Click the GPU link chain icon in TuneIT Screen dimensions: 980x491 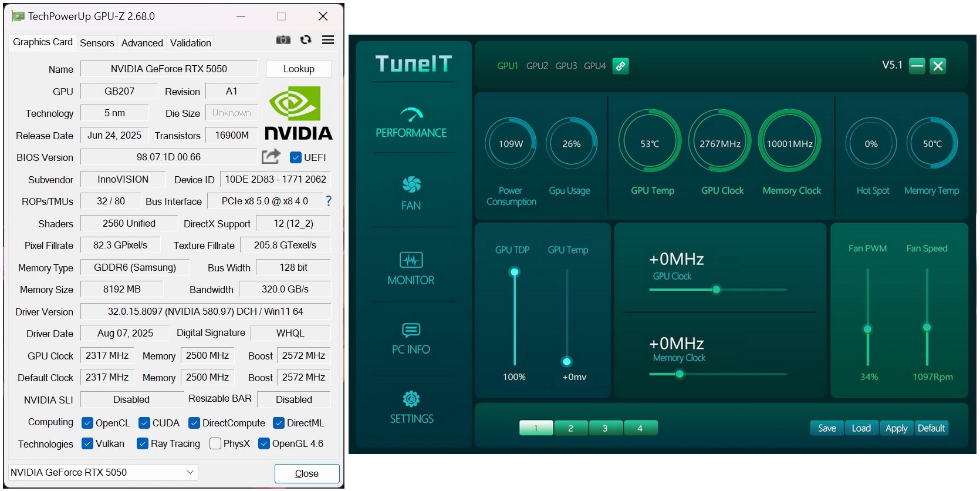point(620,66)
